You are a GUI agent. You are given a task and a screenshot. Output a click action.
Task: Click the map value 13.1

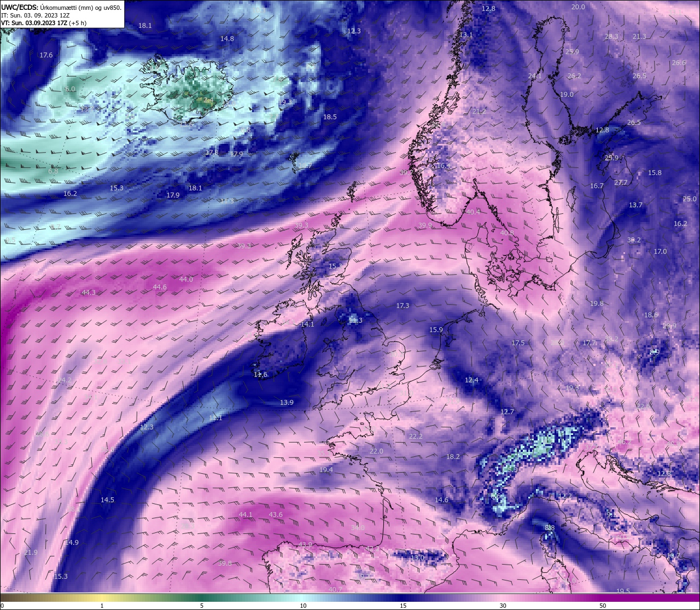pos(466,34)
